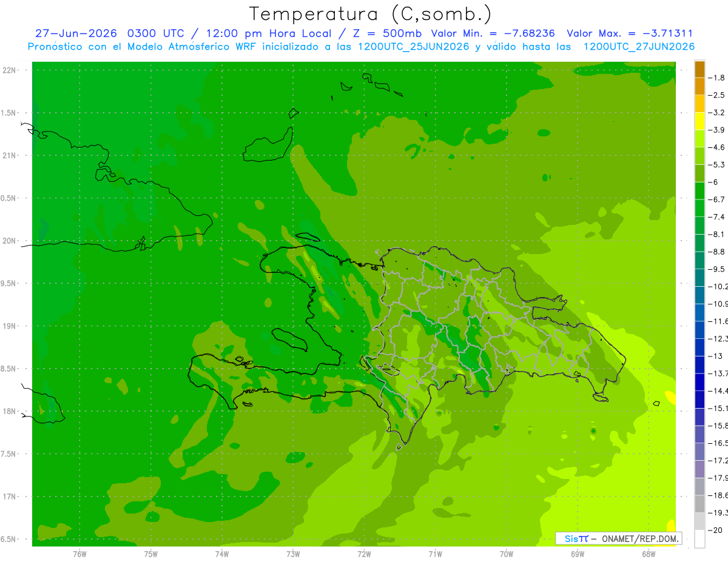Click the "-3.2" legend value
This screenshot has height=562, width=728.
coord(716,113)
